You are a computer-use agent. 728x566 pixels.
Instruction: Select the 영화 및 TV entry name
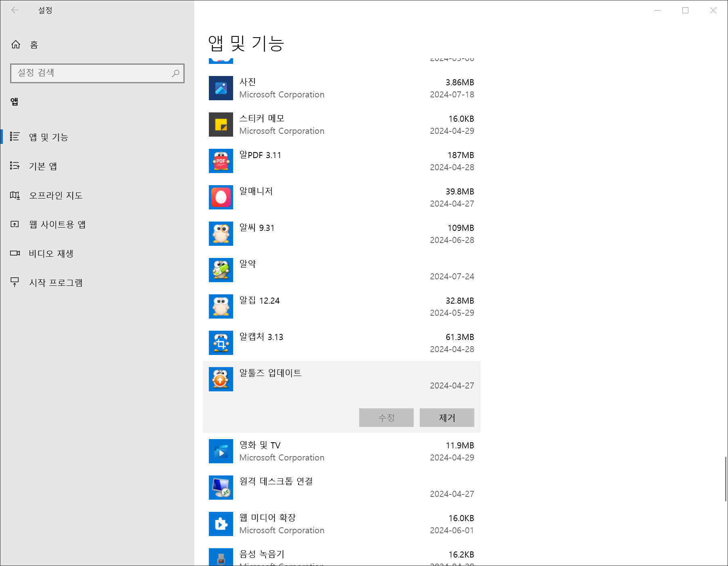pos(260,445)
